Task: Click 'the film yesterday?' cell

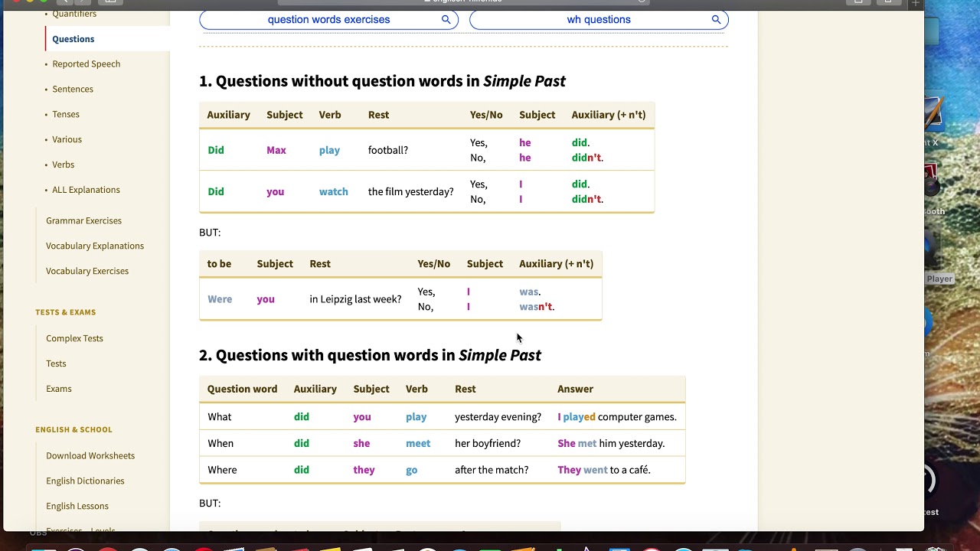Action: pyautogui.click(x=410, y=191)
